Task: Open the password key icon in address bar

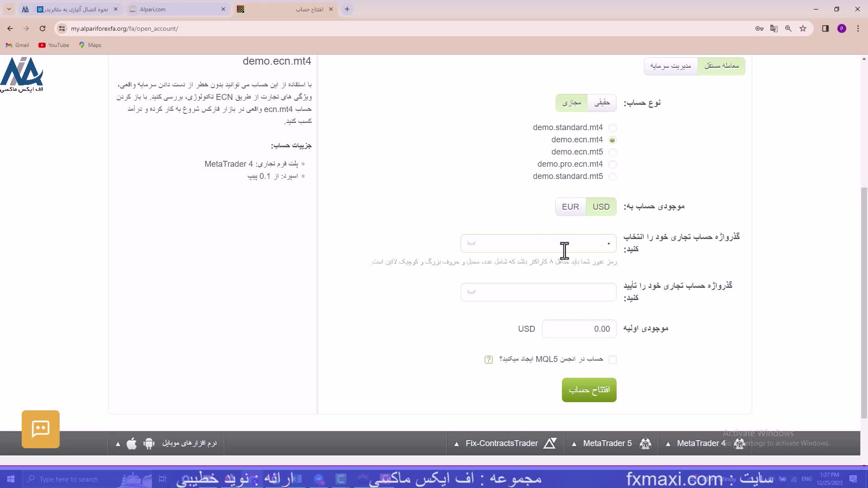Action: [759, 28]
